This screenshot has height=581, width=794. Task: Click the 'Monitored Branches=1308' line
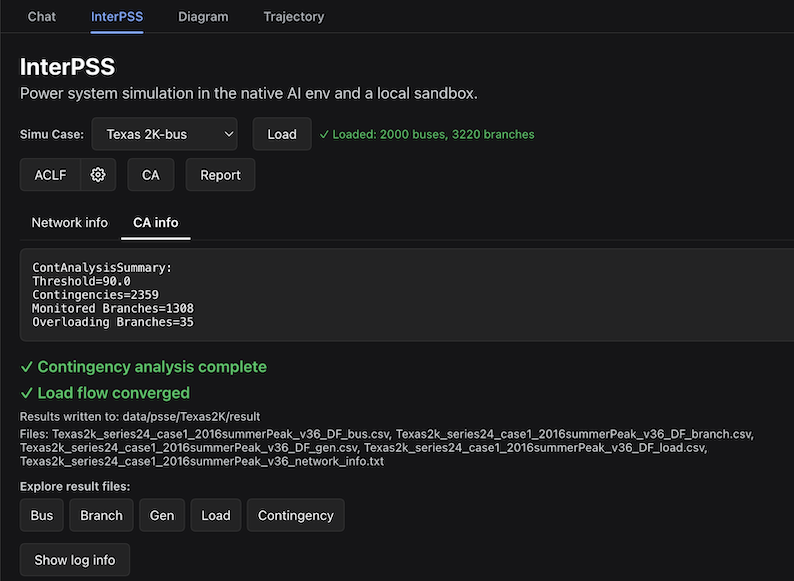coord(113,308)
